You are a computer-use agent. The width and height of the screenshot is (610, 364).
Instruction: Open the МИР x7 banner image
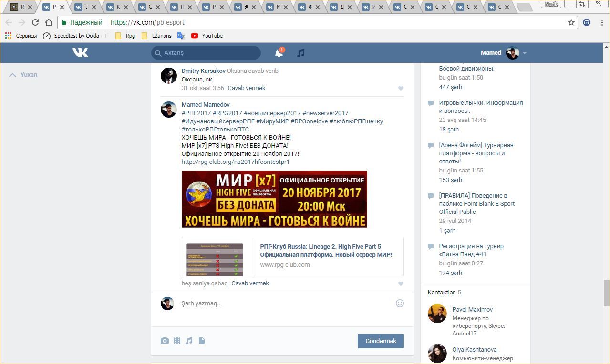[x=274, y=199]
